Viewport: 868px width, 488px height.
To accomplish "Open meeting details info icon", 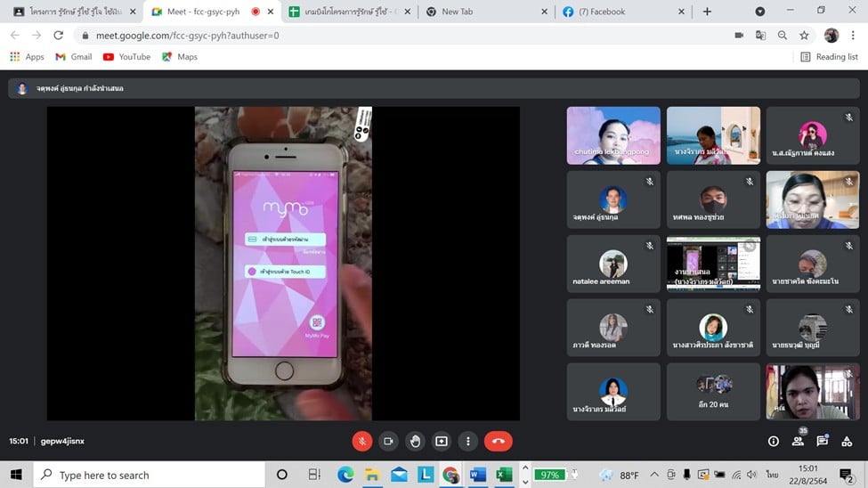I will click(774, 442).
